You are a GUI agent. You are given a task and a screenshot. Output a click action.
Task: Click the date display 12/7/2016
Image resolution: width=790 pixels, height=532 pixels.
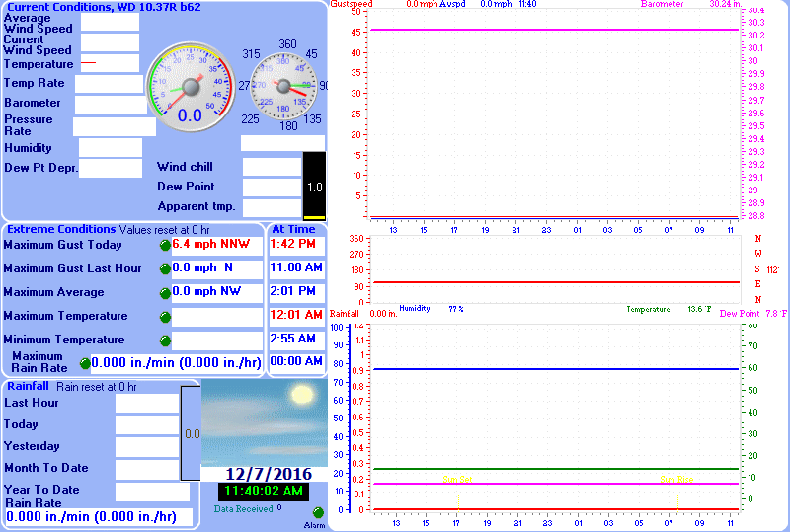coord(269,474)
